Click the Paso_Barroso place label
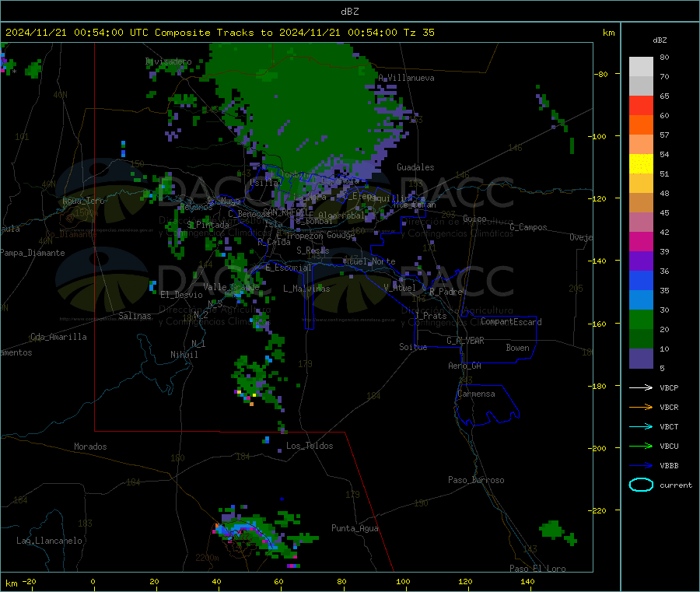 (476, 480)
